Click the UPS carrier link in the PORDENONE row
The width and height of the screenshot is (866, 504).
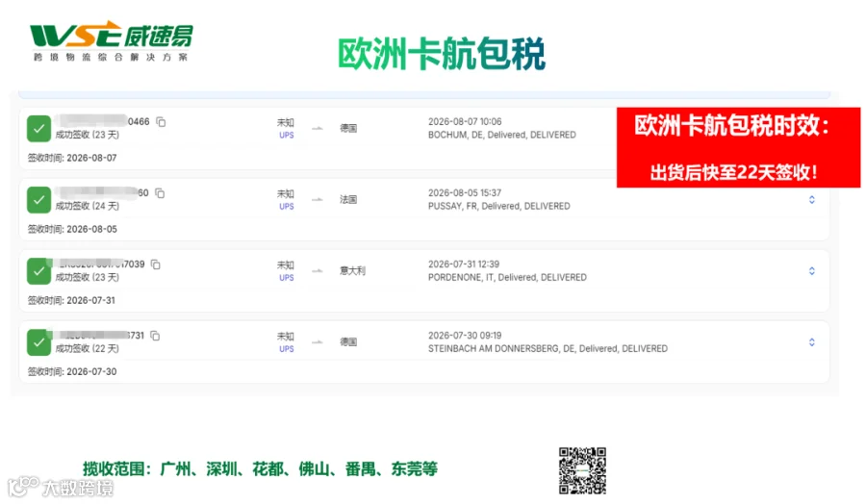pyautogui.click(x=286, y=278)
